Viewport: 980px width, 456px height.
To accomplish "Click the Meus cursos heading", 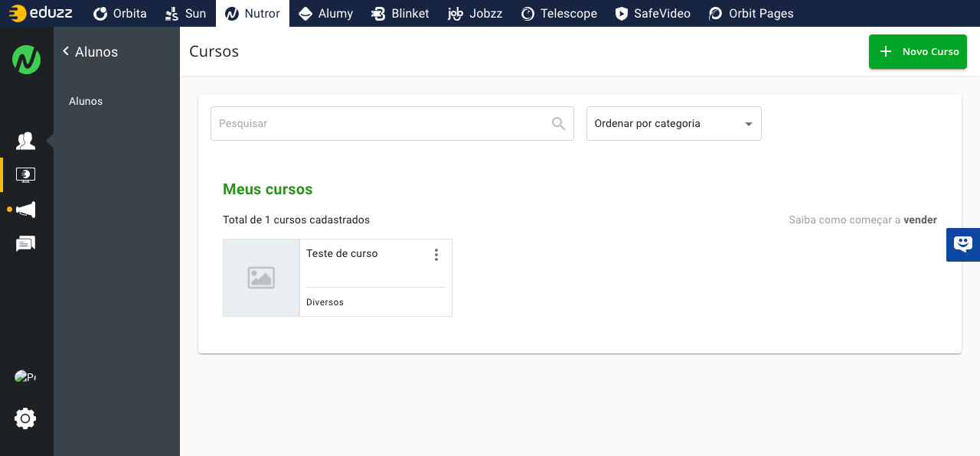I will pos(268,189).
